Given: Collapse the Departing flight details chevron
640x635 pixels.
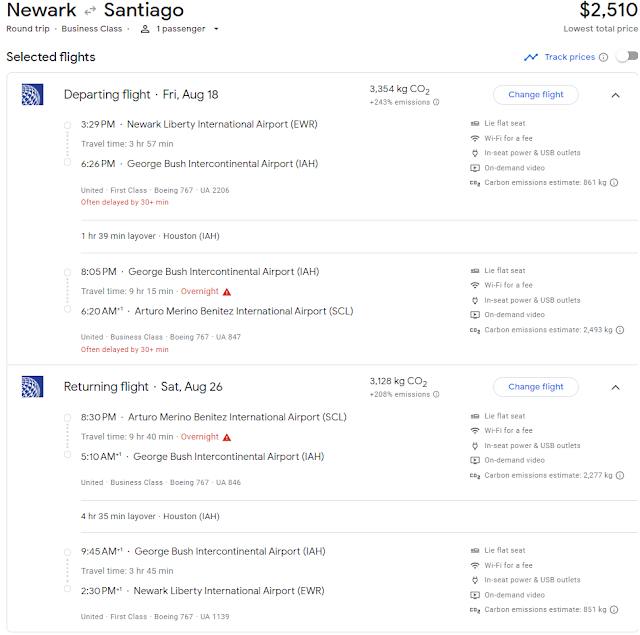Looking at the screenshot, I should coord(616,95).
